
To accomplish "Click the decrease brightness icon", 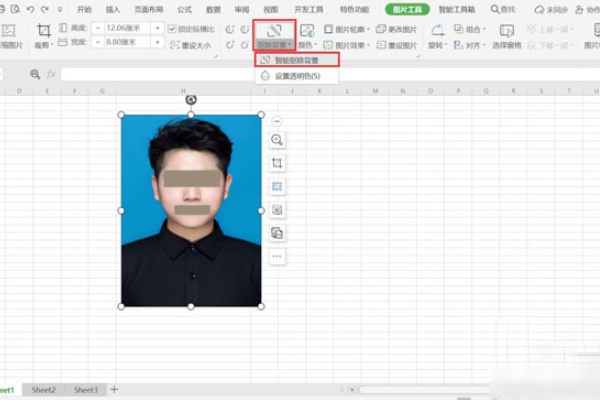I will coord(245,45).
